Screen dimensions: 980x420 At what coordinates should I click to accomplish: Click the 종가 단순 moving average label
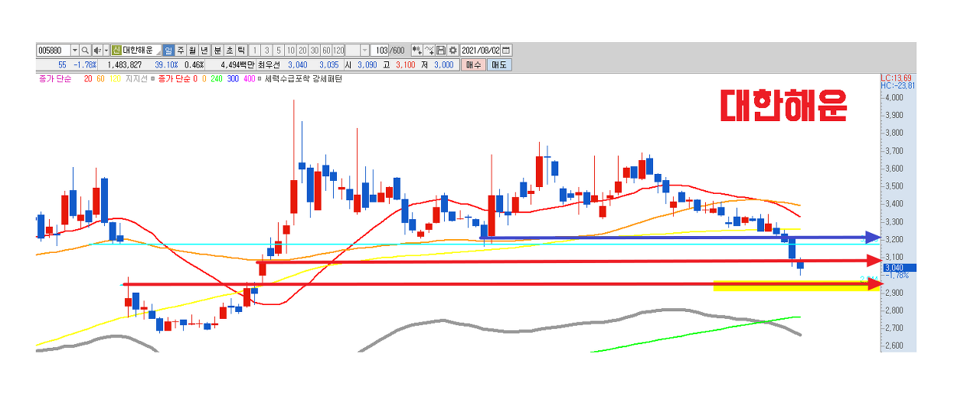tap(54, 79)
